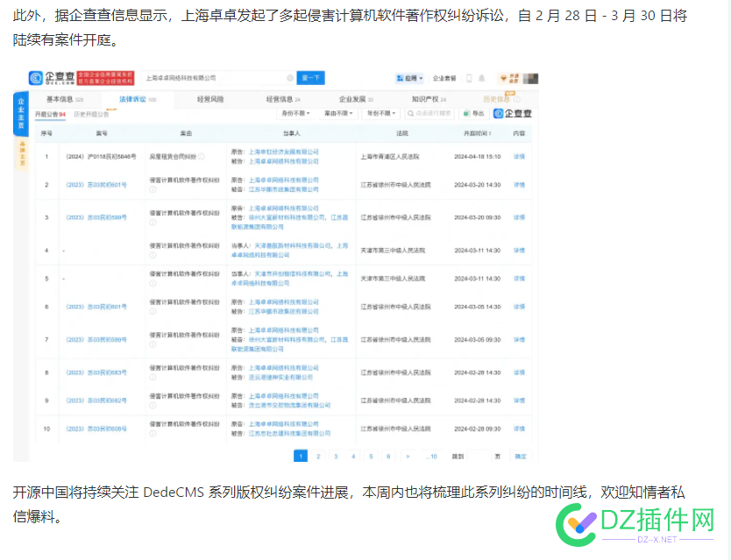Click the info icon under the cause in row 4
Image resolution: width=731 pixels, height=560 pixels.
coord(153,255)
